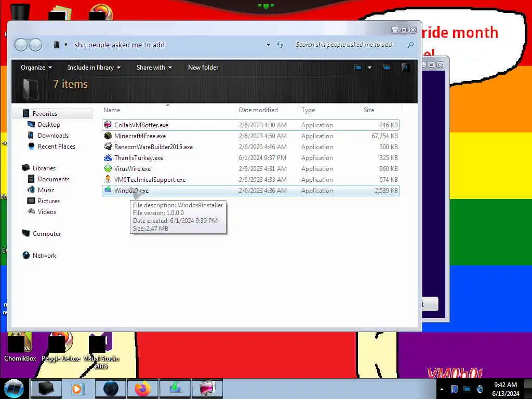Click the search magnifier icon
532x399 pixels.
(x=410, y=45)
